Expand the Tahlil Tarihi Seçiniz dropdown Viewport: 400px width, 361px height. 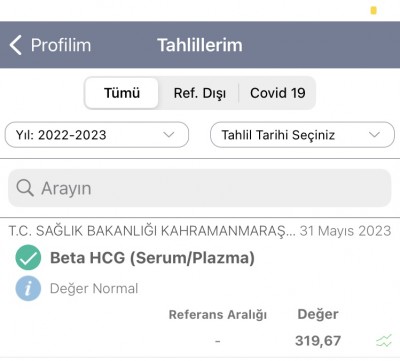[302, 135]
